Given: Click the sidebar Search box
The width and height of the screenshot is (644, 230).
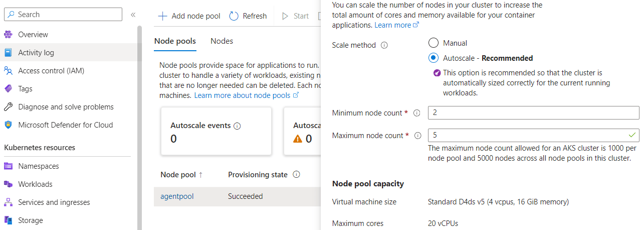Looking at the screenshot, I should (63, 15).
